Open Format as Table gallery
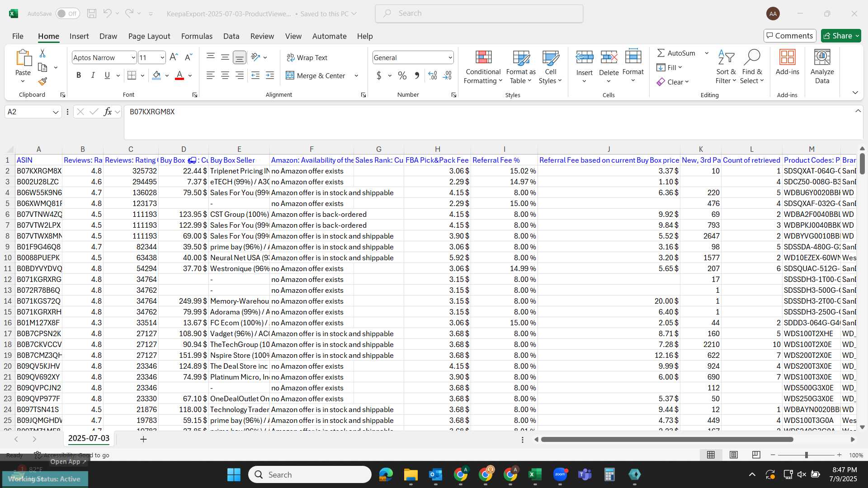The height and width of the screenshot is (488, 868). (x=521, y=67)
